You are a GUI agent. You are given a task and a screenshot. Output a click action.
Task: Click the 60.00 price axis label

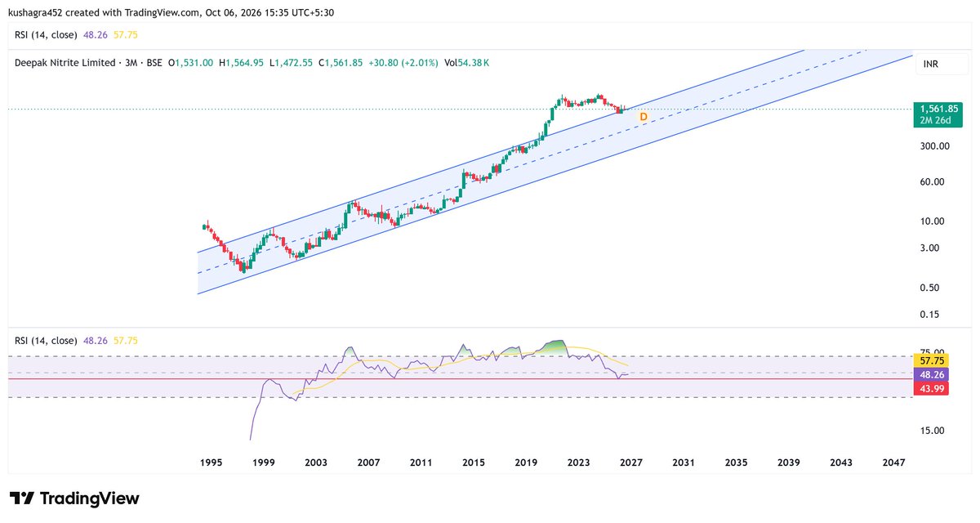point(933,182)
